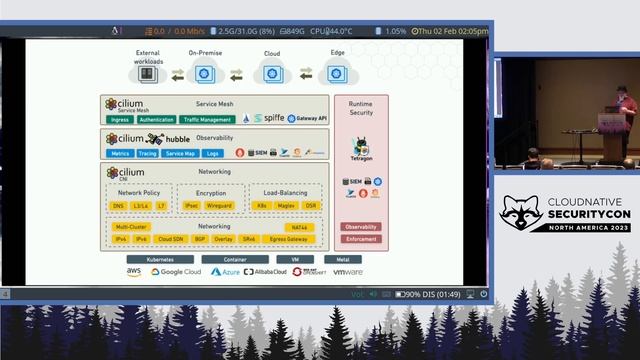Image resolution: width=640 pixels, height=360 pixels.
Task: Click the power icon in bottom bar
Action: [x=484, y=294]
